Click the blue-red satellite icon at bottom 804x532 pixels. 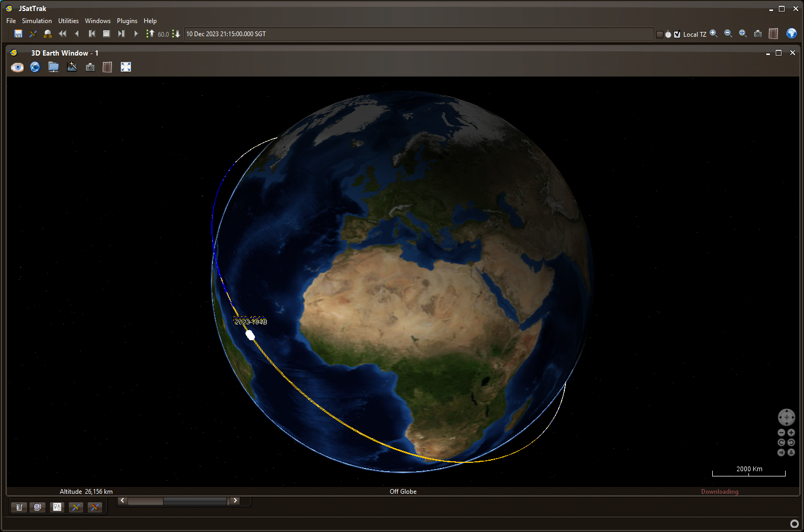tap(95, 507)
